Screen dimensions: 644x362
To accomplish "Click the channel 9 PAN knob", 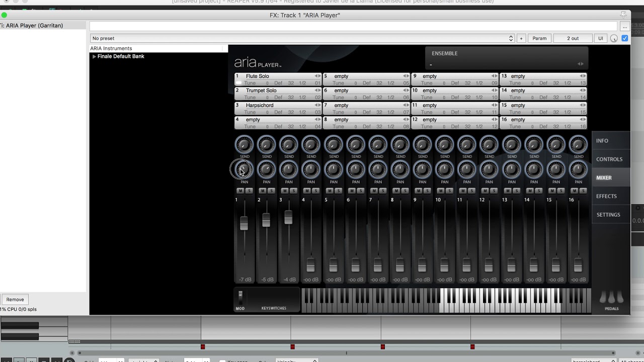I will coord(423,170).
